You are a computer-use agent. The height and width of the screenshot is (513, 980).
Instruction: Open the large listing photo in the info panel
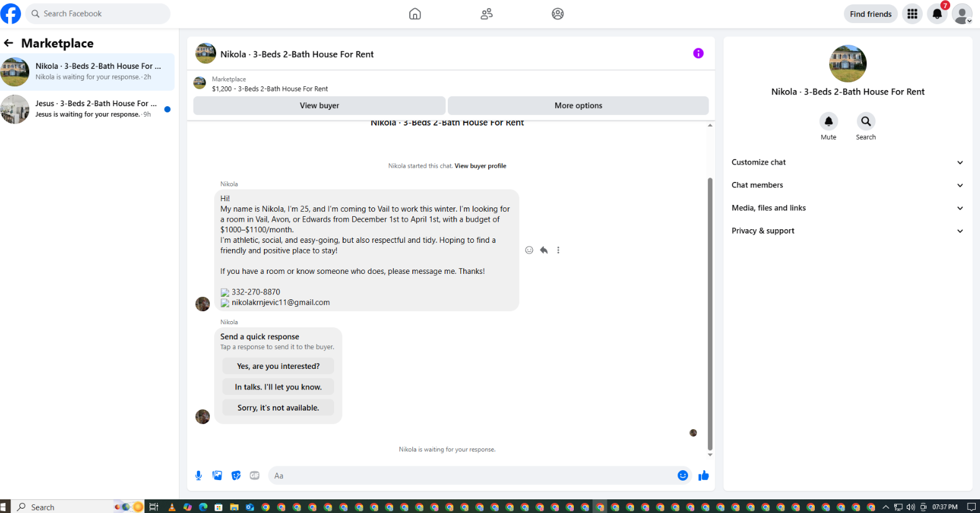click(x=848, y=63)
